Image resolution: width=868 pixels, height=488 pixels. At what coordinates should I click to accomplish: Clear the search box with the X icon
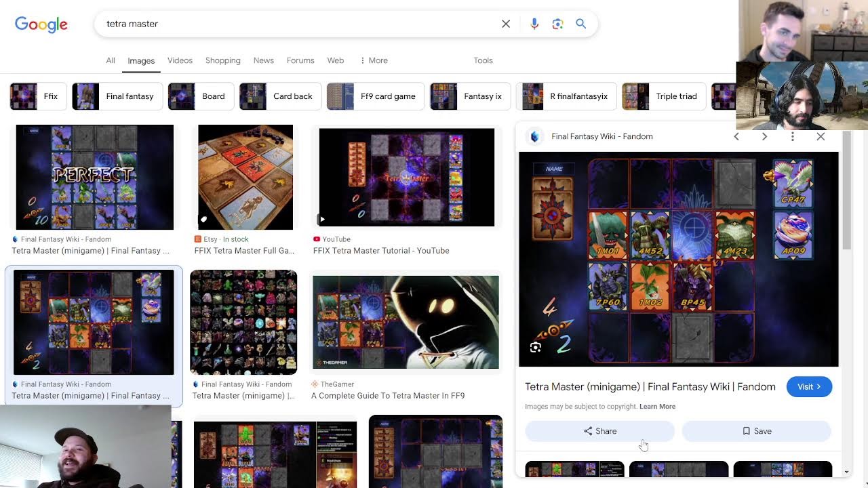[506, 24]
